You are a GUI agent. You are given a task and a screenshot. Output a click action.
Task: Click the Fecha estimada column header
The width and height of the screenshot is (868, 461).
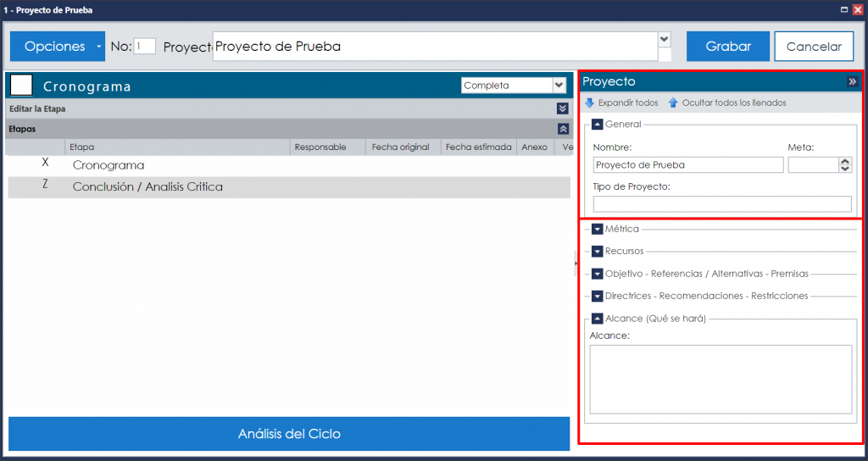click(x=479, y=147)
